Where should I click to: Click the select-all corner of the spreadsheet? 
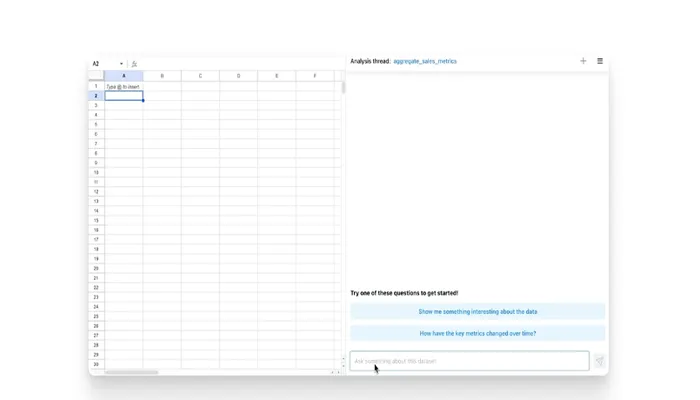[96, 76]
